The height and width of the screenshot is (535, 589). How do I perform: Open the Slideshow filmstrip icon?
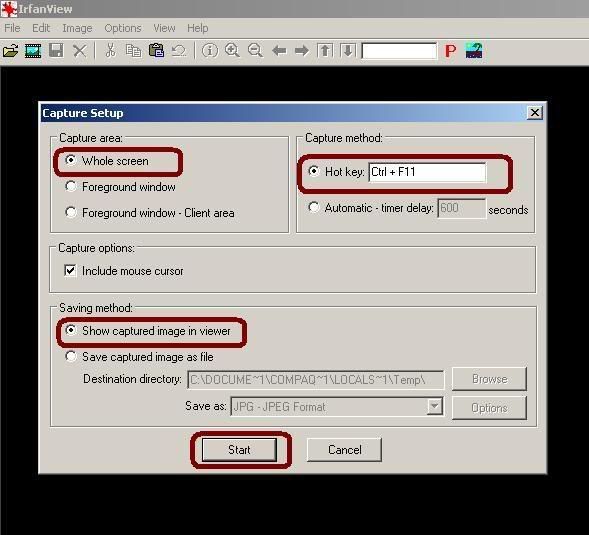coord(33,51)
